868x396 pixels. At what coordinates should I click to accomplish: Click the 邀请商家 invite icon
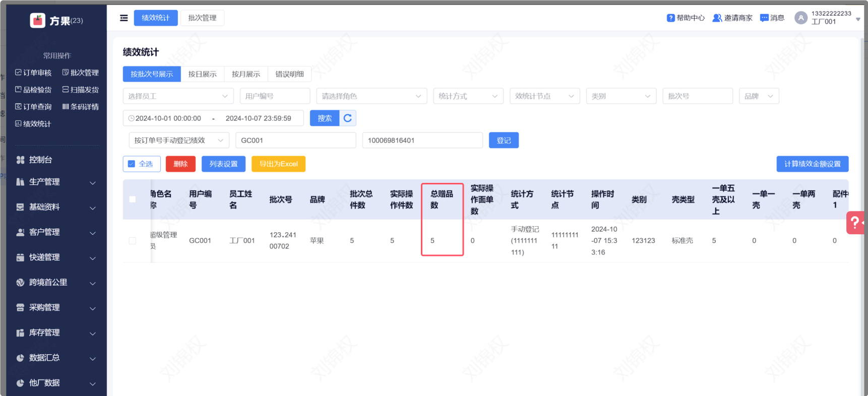[x=716, y=18]
